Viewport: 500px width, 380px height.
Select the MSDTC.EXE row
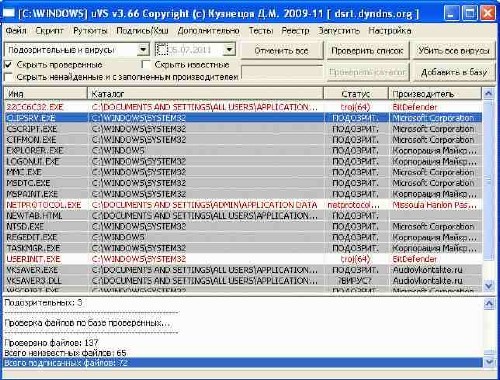[x=243, y=183]
